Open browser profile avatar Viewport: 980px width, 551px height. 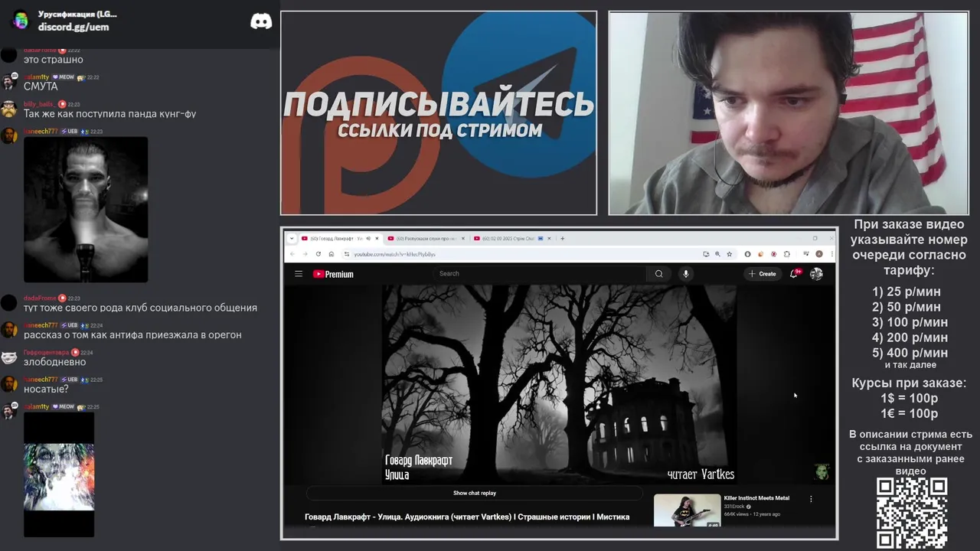819,254
